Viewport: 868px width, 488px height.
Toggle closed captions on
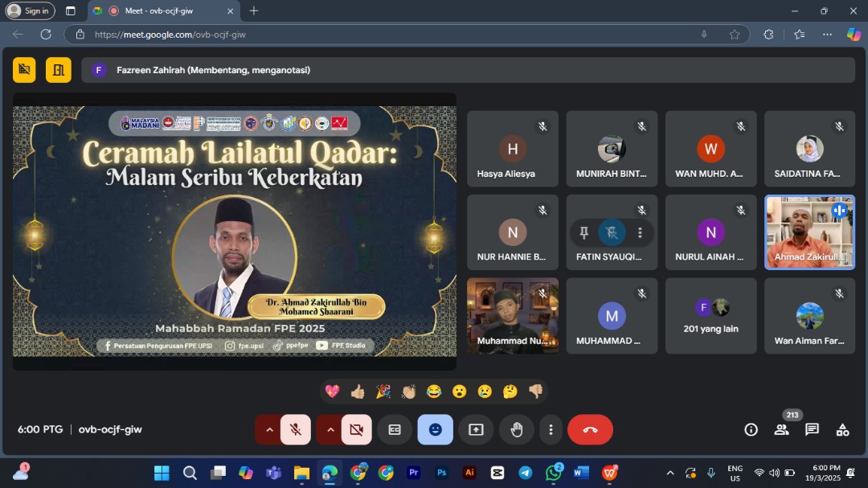395,429
